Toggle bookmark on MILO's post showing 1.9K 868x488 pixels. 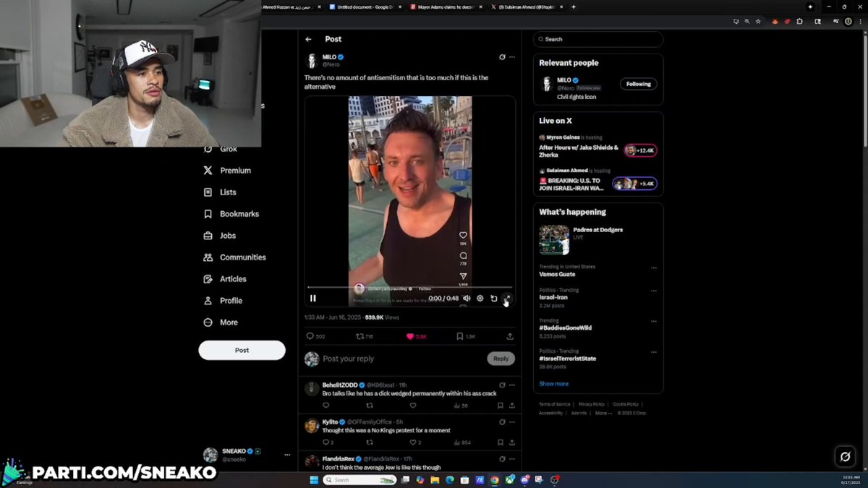pyautogui.click(x=466, y=336)
